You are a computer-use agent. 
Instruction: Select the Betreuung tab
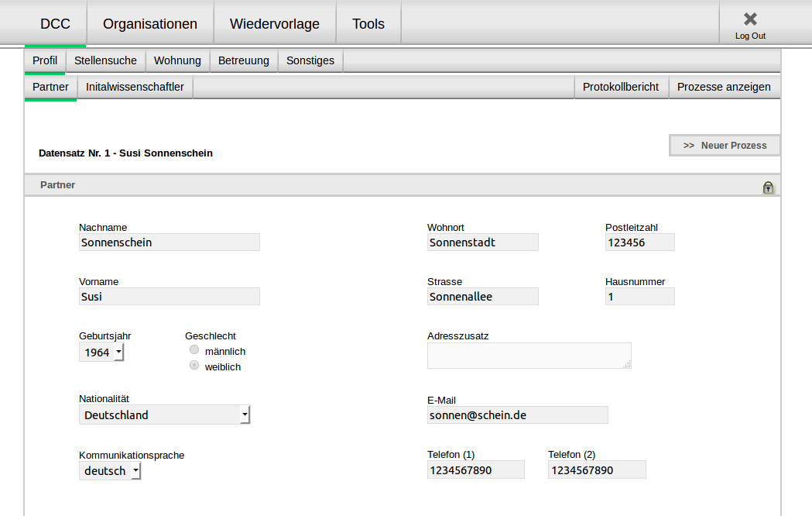click(x=244, y=60)
